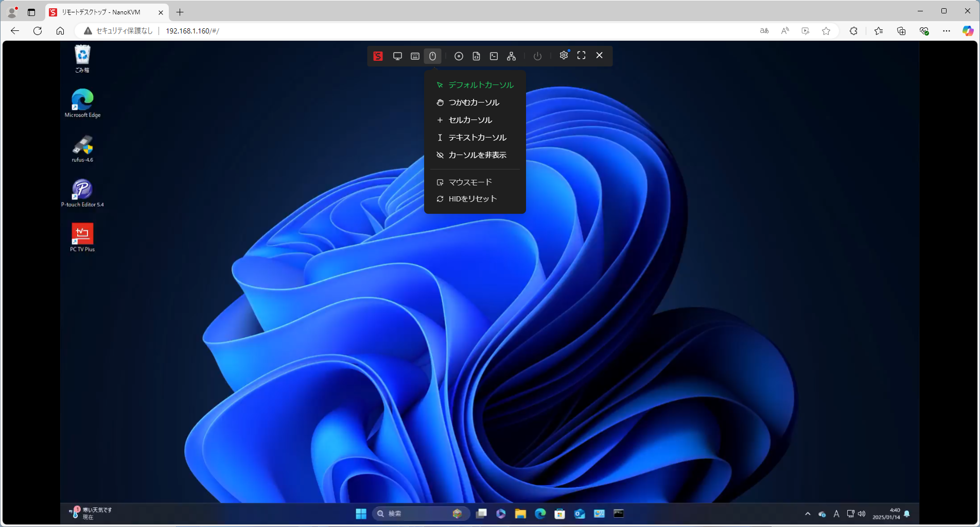Open the terminal window icon on remote taskbar
This screenshot has height=527, width=980.
click(619, 514)
